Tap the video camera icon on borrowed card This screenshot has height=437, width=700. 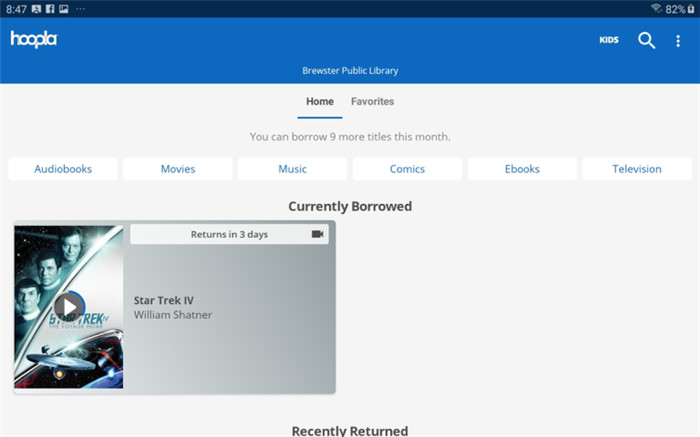[x=317, y=234]
